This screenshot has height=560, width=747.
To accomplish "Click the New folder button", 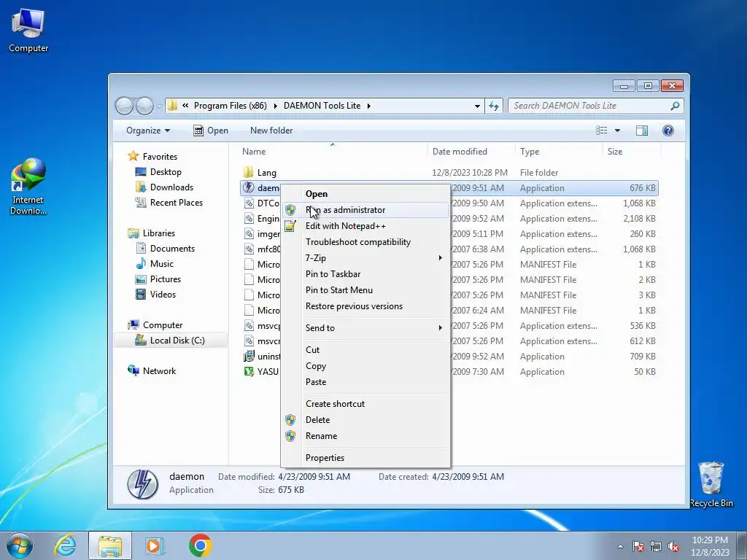I will 271,131.
